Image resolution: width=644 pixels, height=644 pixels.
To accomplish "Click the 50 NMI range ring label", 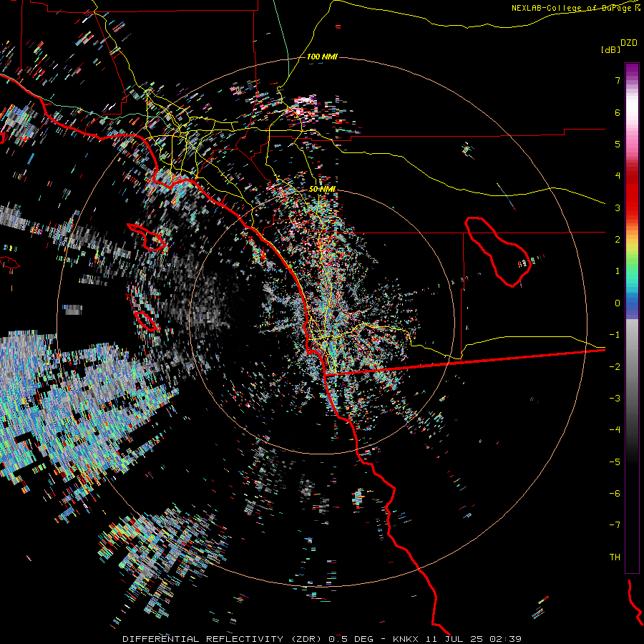I will click(322, 189).
